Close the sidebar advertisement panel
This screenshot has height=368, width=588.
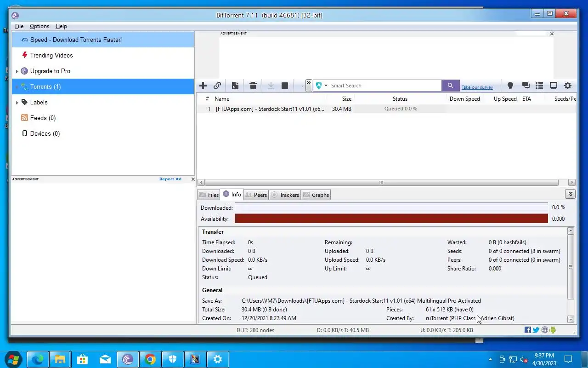193,179
